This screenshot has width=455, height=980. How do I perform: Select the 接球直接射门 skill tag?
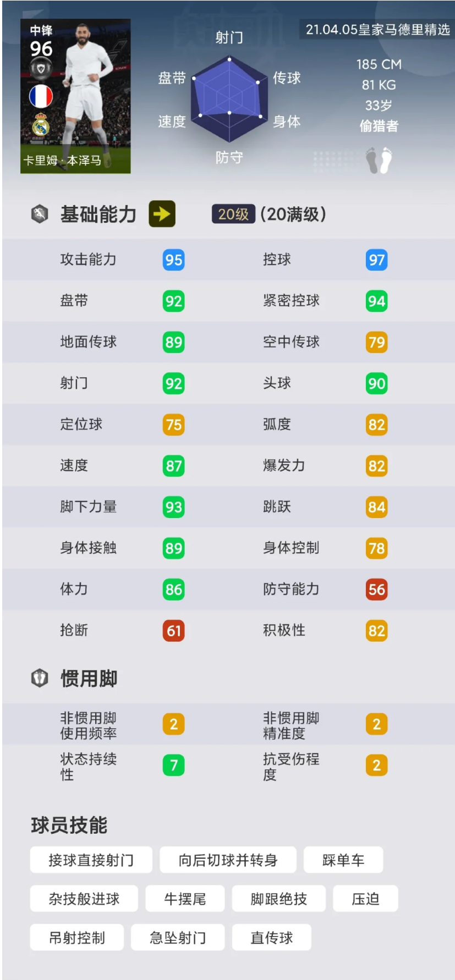91,860
